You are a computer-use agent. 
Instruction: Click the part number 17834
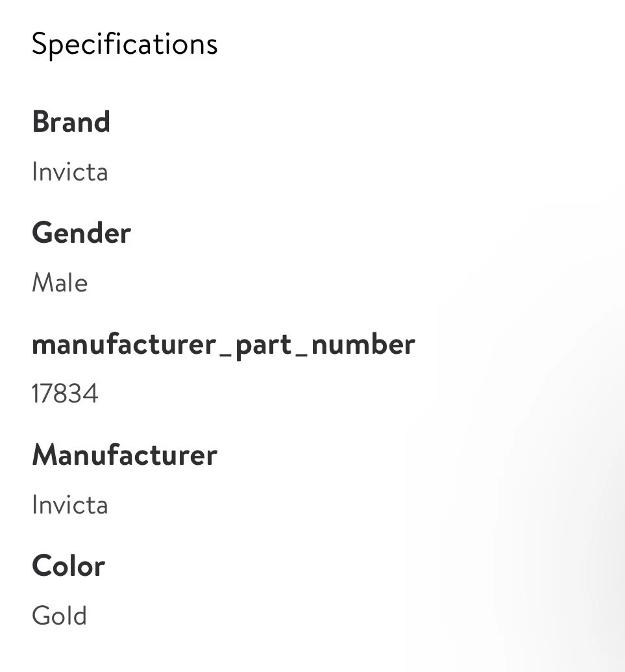point(64,394)
